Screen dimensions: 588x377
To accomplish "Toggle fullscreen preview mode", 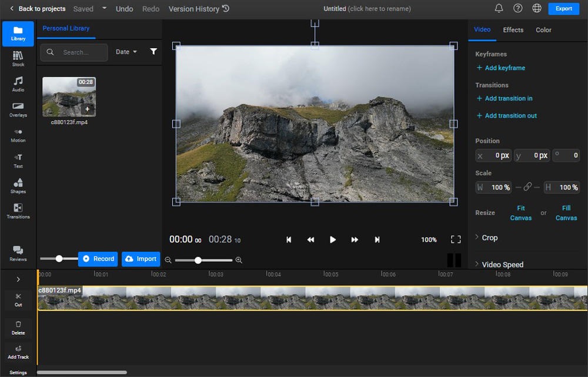I will click(x=456, y=239).
